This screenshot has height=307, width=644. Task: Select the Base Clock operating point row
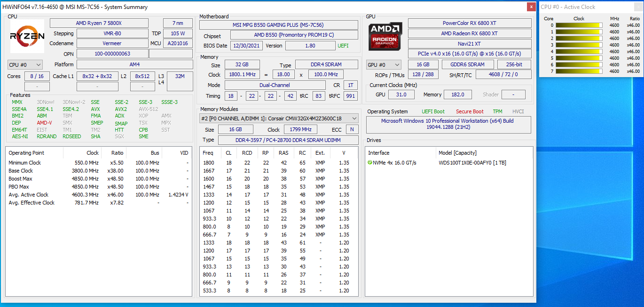pos(99,171)
